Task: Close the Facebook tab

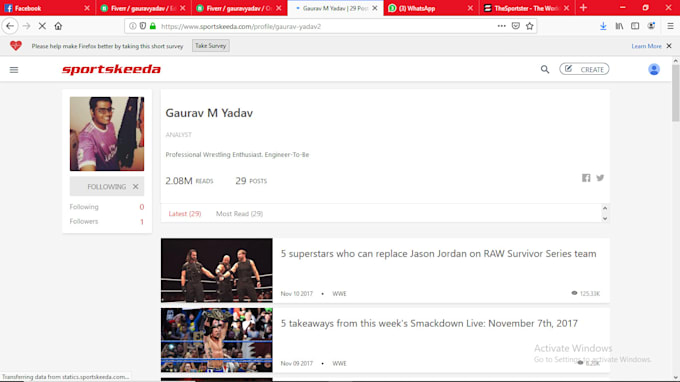Action: click(87, 8)
